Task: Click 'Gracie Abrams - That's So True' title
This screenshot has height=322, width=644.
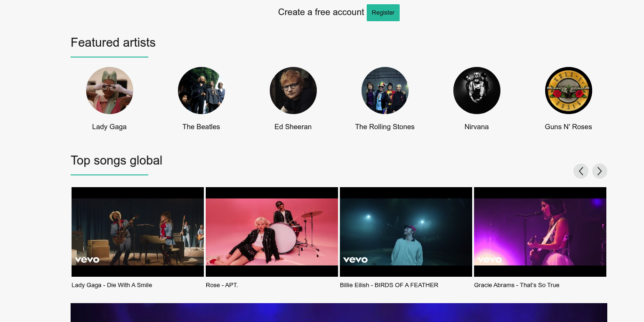Action: point(517,285)
